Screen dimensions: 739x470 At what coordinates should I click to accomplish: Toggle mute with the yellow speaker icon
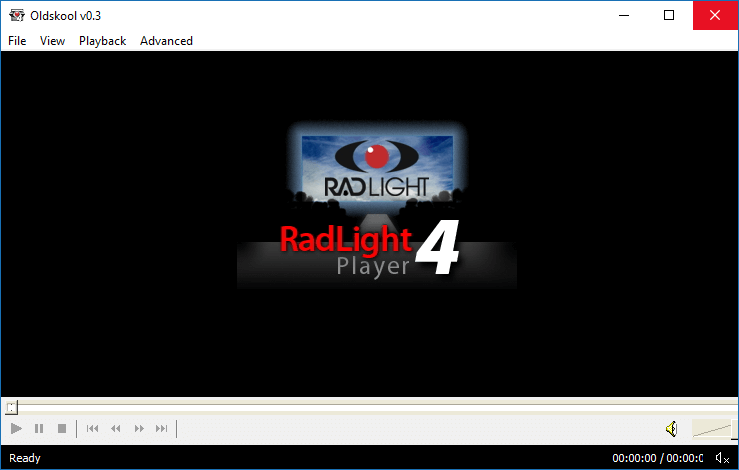[672, 429]
